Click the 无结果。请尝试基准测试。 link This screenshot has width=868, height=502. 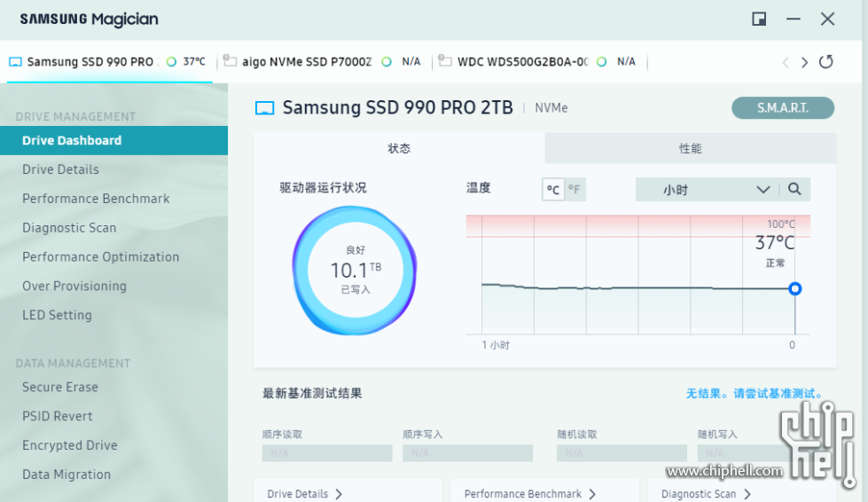coord(755,394)
